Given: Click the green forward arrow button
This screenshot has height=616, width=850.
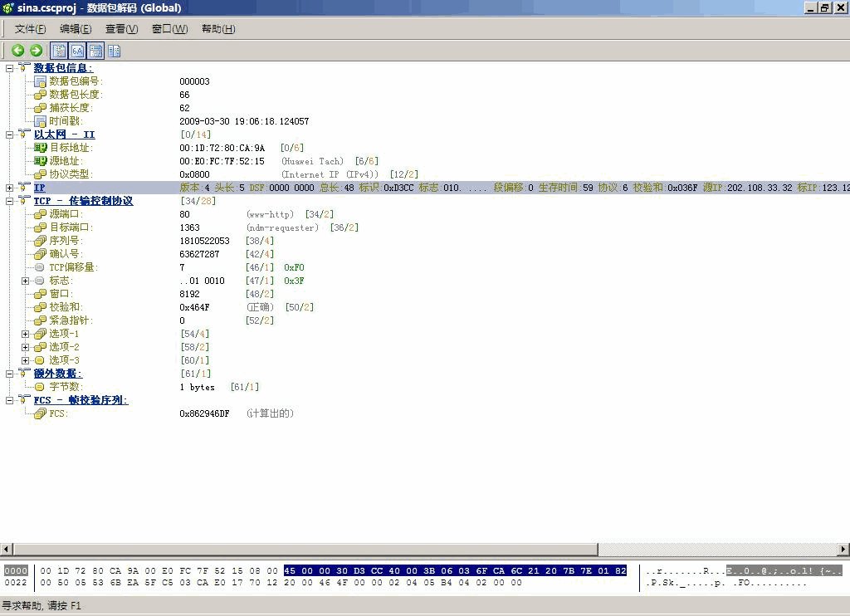Looking at the screenshot, I should 36,51.
